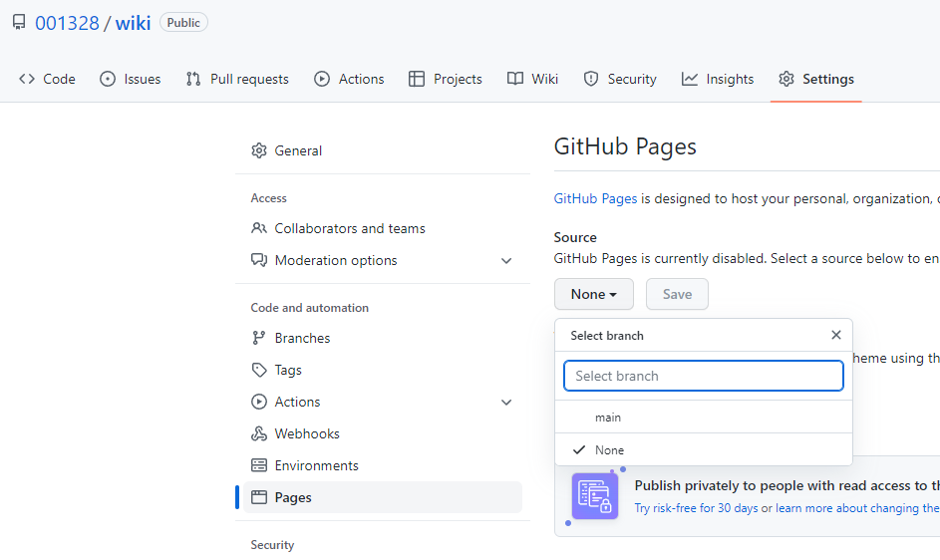The width and height of the screenshot is (940, 560).
Task: Open the None branch dropdown button
Action: coord(593,294)
